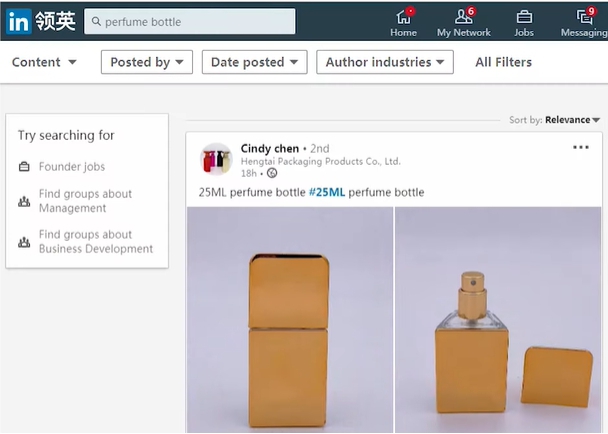Screen dimensions: 608x434
Task: Open the Author industries dropdown
Action: click(x=385, y=62)
